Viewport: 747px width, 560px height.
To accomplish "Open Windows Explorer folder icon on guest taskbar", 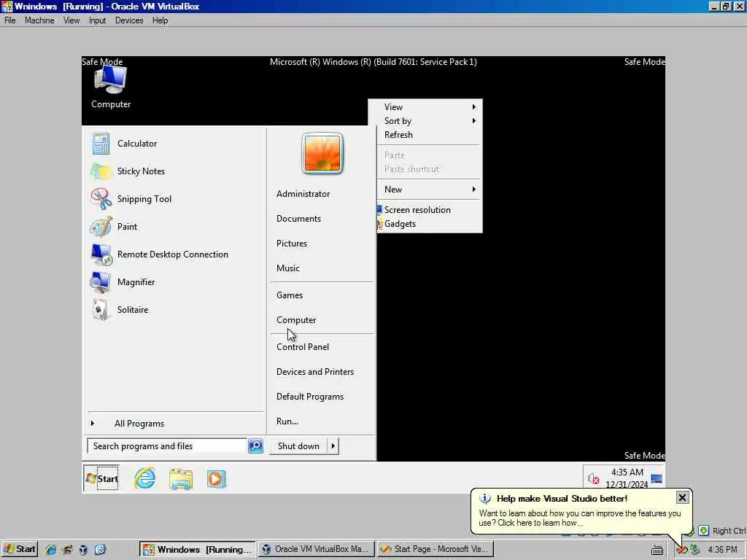I will point(181,478).
